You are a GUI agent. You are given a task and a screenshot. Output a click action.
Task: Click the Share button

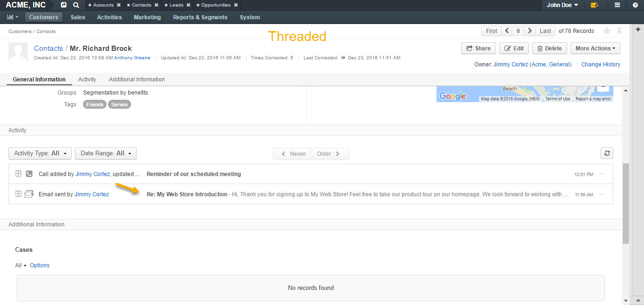(478, 48)
